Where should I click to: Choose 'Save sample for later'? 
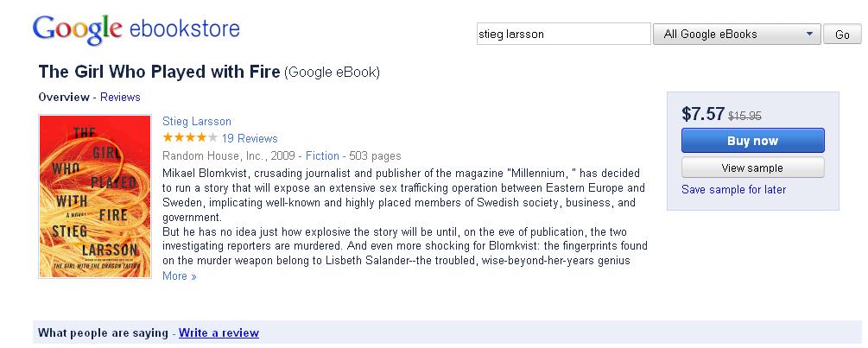[733, 189]
